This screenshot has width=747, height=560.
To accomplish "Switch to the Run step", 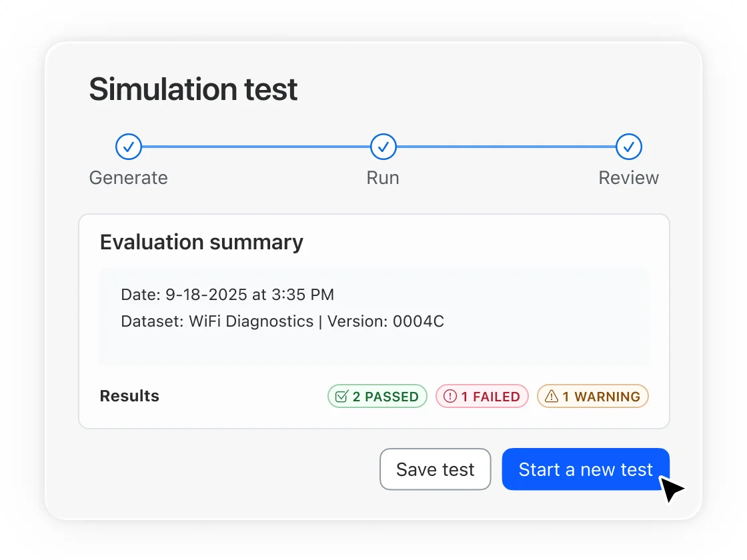I will [383, 177].
